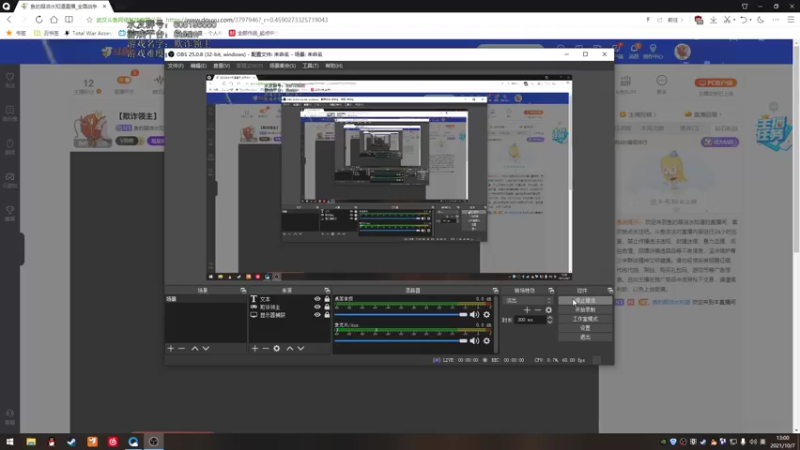
Task: Add a scene transition with the plus icon
Action: pyautogui.click(x=527, y=310)
